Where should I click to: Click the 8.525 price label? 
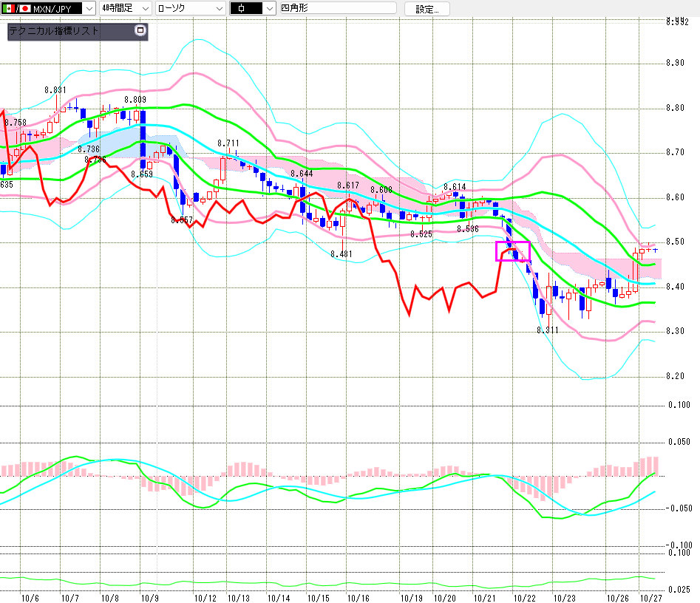pyautogui.click(x=421, y=234)
